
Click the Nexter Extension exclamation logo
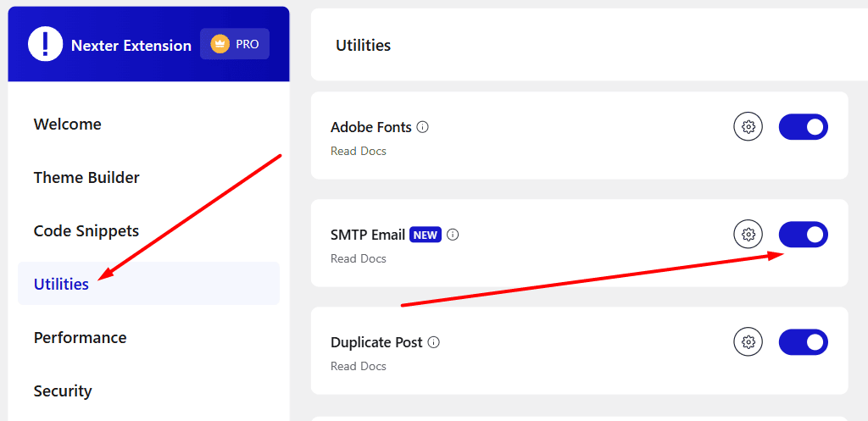tap(45, 44)
